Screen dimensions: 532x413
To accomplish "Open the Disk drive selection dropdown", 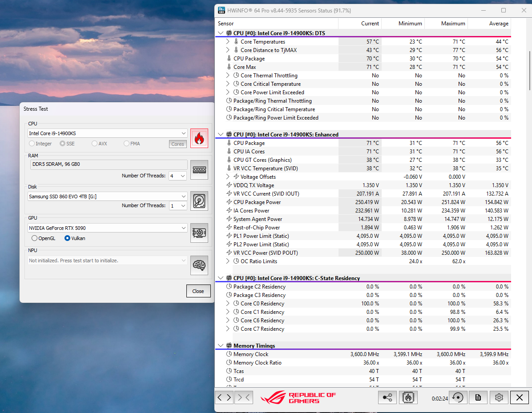I will tap(107, 196).
